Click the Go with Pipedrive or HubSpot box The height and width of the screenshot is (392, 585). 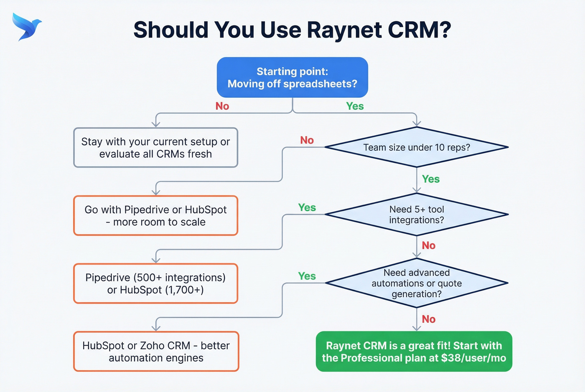click(x=155, y=215)
